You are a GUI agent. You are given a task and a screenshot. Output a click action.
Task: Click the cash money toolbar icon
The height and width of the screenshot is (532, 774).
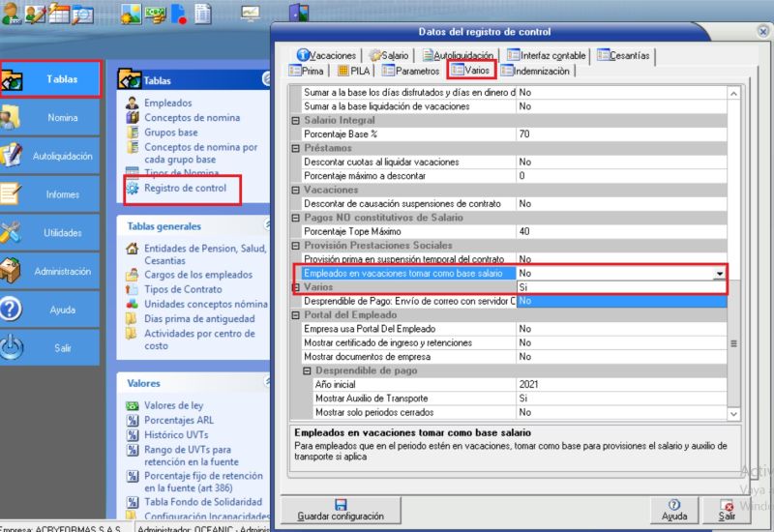click(155, 14)
